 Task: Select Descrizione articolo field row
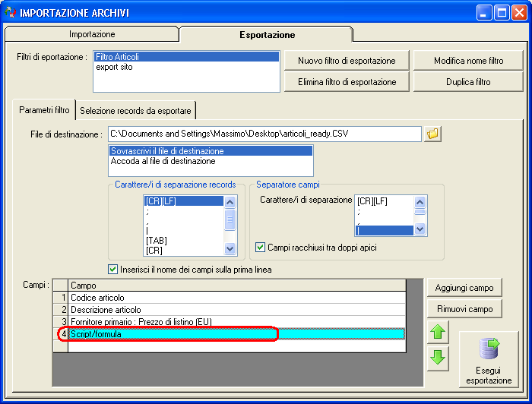click(237, 310)
